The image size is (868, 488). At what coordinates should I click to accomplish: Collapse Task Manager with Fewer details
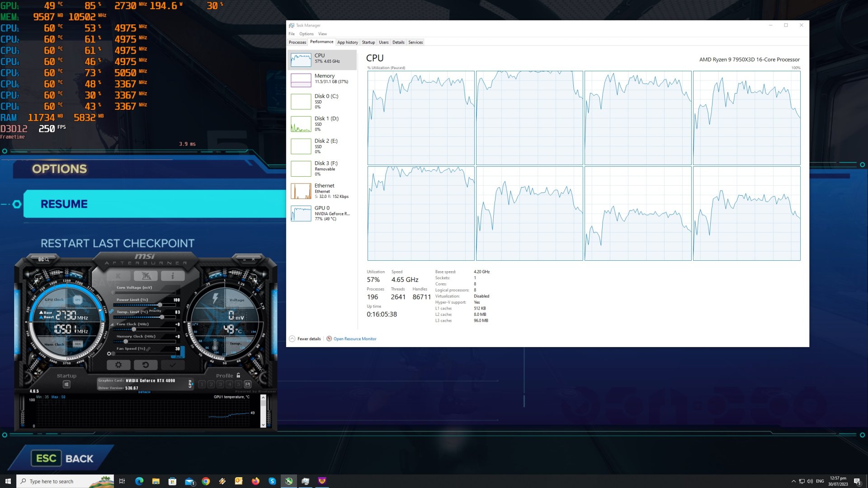[x=305, y=339]
